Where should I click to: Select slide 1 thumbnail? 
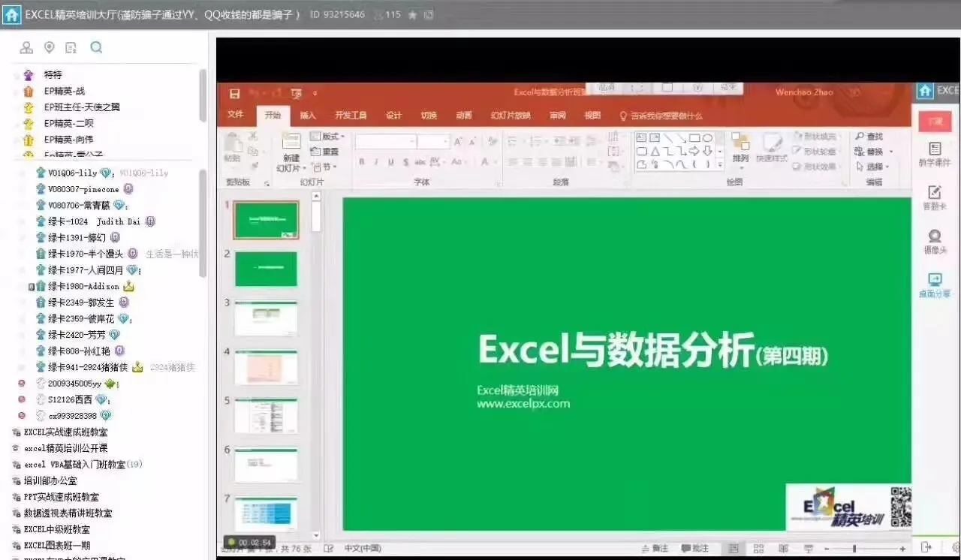pyautogui.click(x=266, y=220)
